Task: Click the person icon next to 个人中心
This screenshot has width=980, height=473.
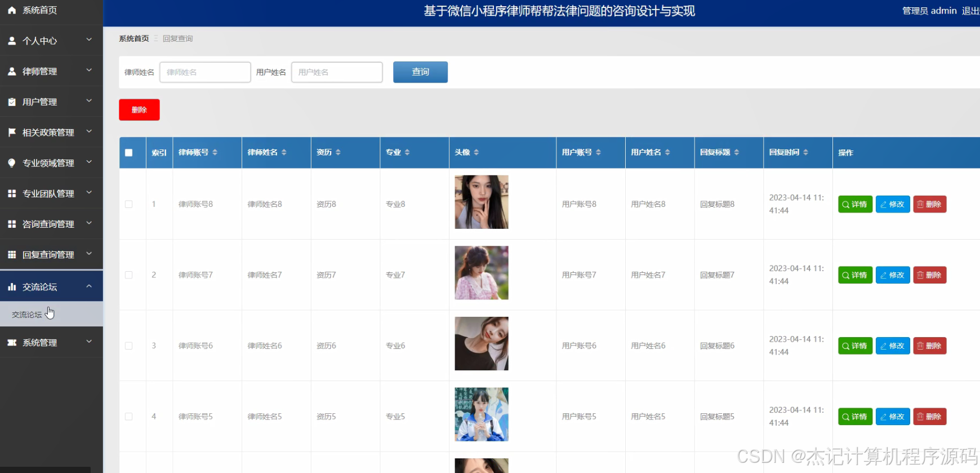Action: pos(12,41)
